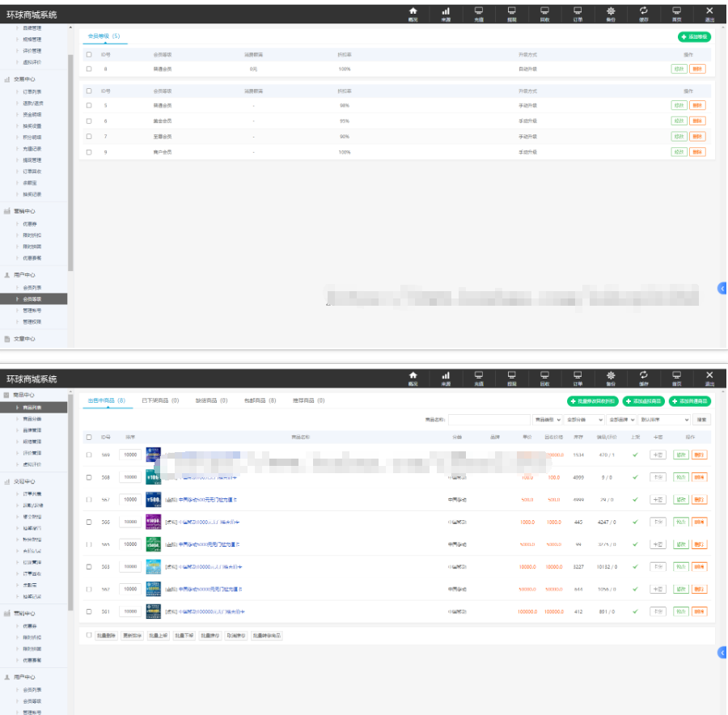Image resolution: width=728 pixels, height=715 pixels.
Task: Select the checkbox for product ID 563
Action: (x=89, y=567)
